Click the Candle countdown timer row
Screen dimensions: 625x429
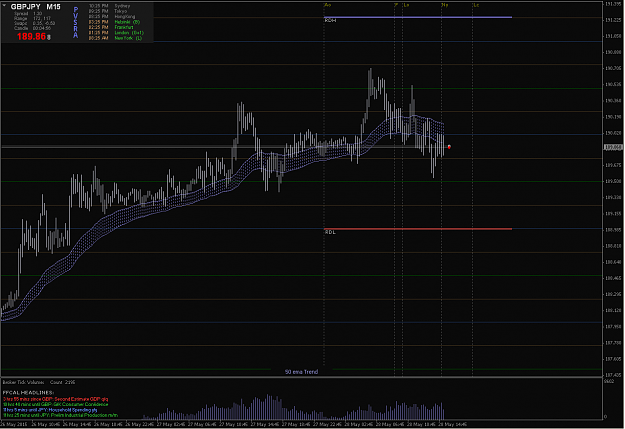(x=32, y=28)
